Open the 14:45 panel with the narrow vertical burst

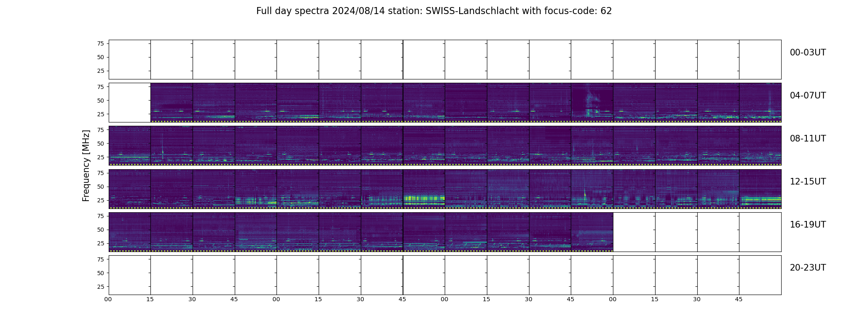(592, 189)
